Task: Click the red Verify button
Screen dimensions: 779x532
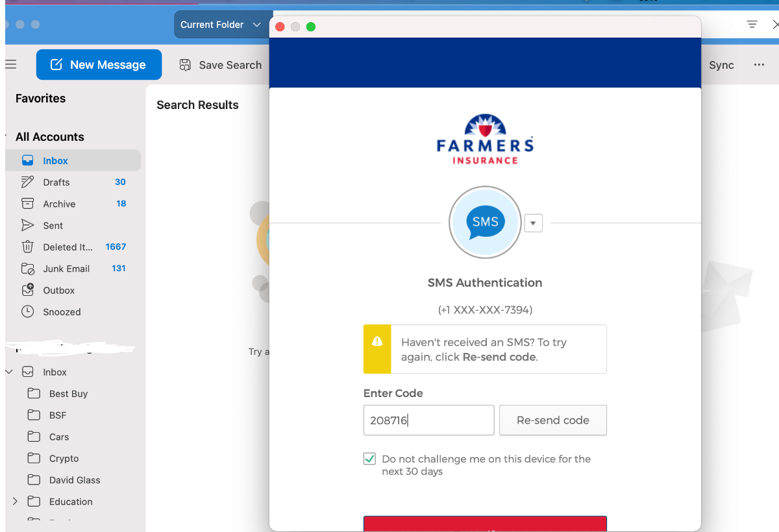Action: tap(485, 524)
